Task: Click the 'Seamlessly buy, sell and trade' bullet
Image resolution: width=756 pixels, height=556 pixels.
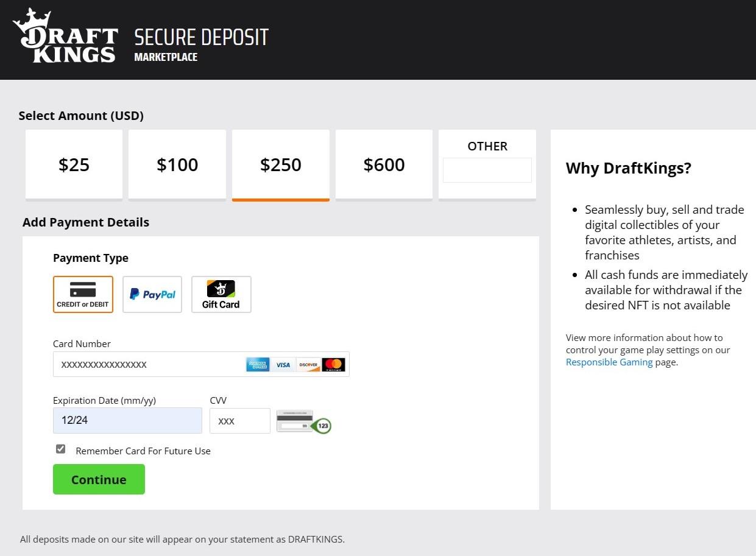Action: pos(665,232)
